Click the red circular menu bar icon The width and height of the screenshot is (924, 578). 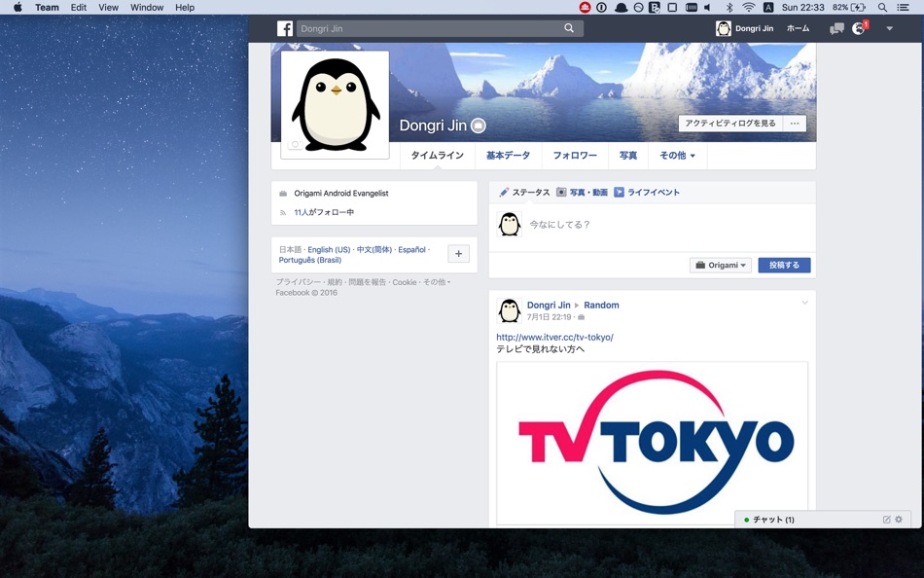coord(585,7)
